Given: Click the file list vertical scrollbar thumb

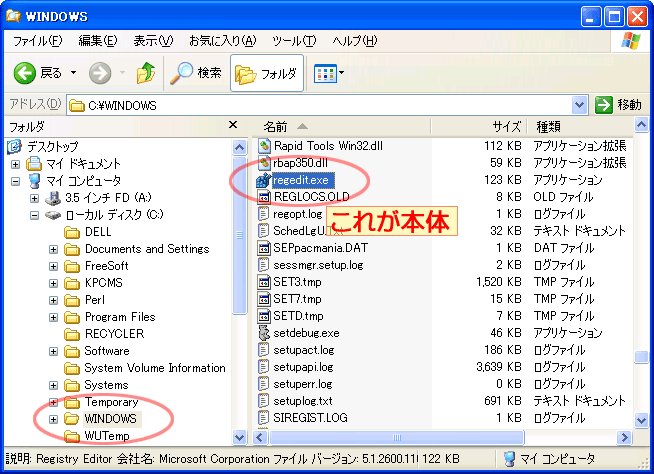Looking at the screenshot, I should pos(641,357).
